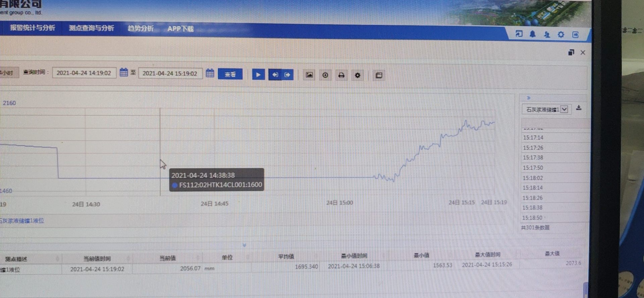
Task: Open system settings gear in header
Action: click(561, 35)
